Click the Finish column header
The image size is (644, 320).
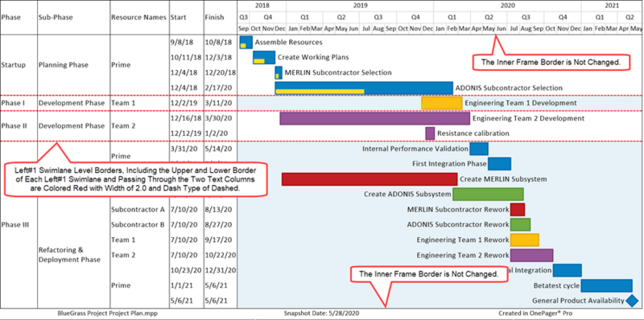214,18
